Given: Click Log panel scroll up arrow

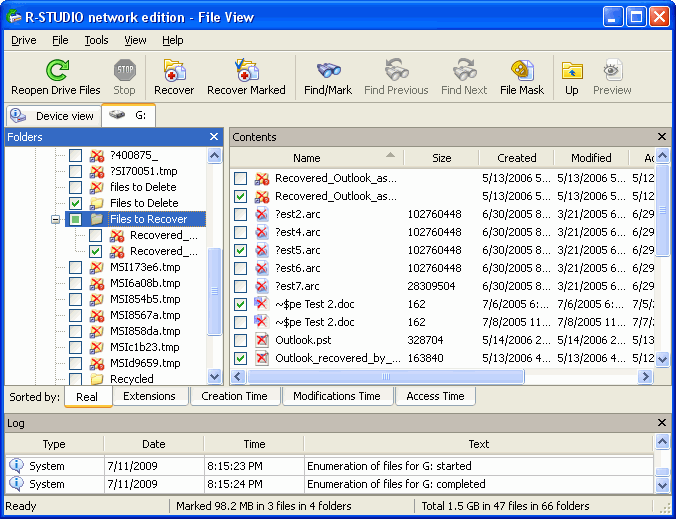Looking at the screenshot, I should [662, 441].
